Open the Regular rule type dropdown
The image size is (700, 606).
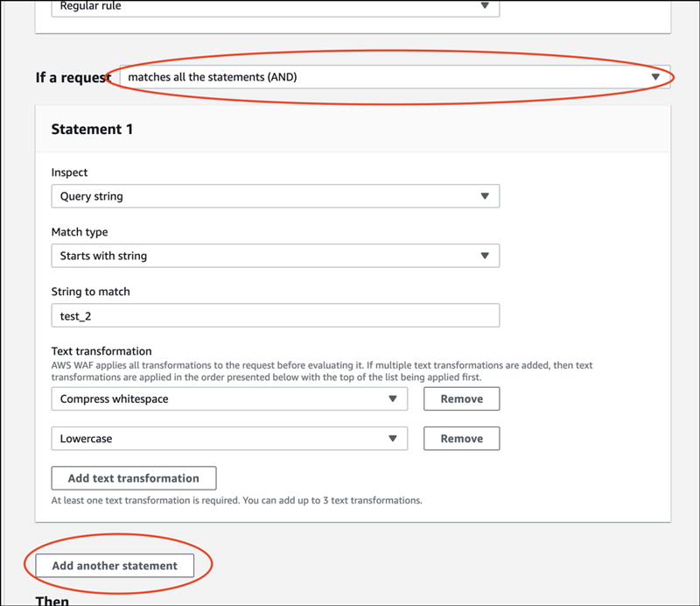276,6
